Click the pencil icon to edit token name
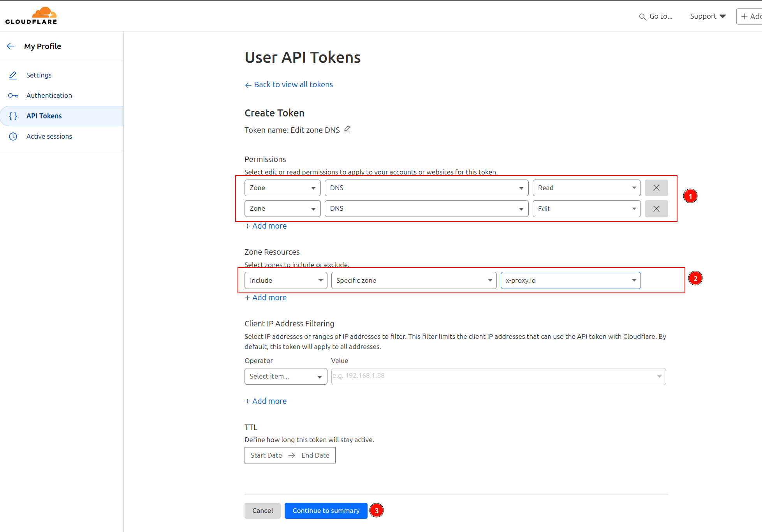This screenshot has width=762, height=532. coord(347,129)
